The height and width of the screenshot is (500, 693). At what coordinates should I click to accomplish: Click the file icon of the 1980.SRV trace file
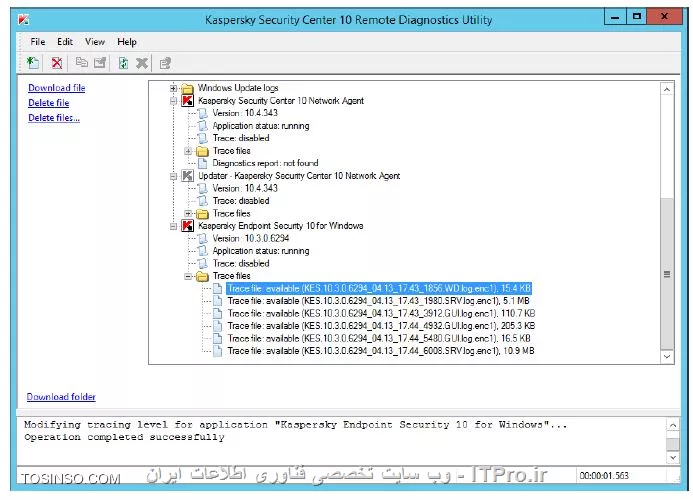click(x=217, y=301)
